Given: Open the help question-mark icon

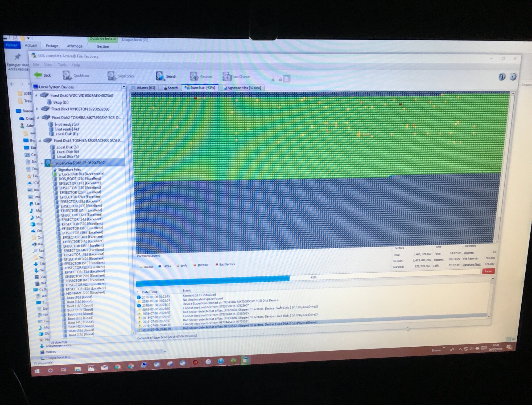Looking at the screenshot, I should [502, 77].
